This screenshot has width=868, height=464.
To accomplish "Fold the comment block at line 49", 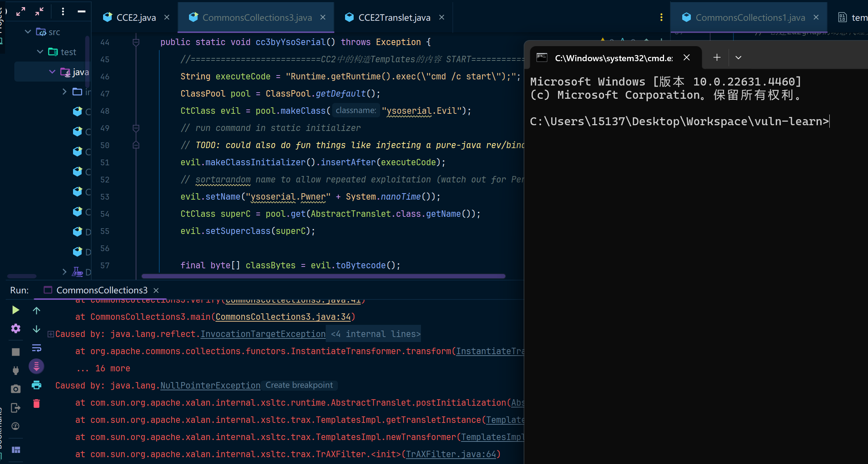I will [136, 128].
